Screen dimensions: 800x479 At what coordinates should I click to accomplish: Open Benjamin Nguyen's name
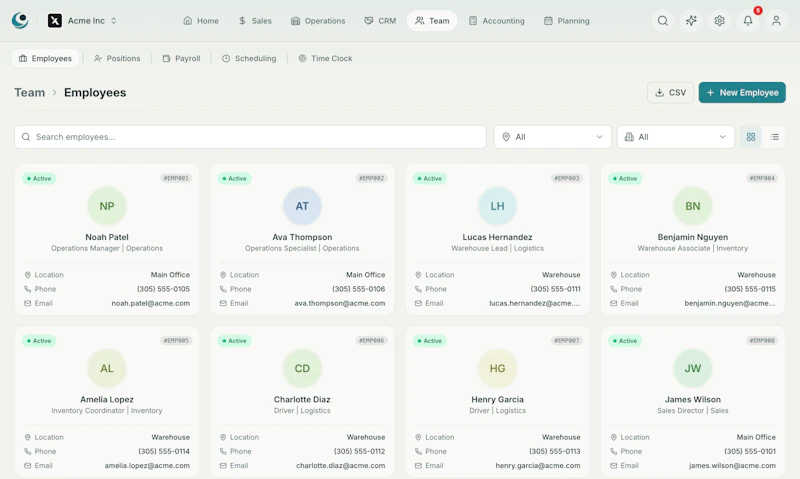click(x=693, y=237)
